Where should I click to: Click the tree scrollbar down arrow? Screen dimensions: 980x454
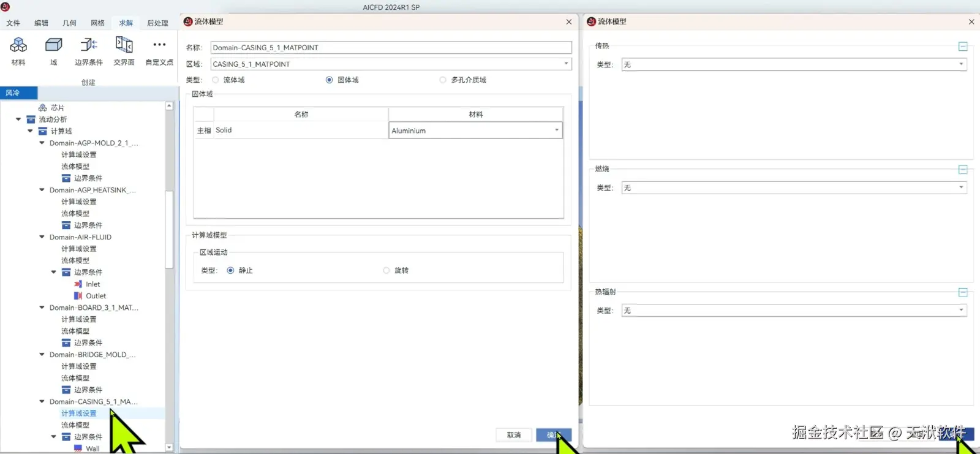(169, 448)
